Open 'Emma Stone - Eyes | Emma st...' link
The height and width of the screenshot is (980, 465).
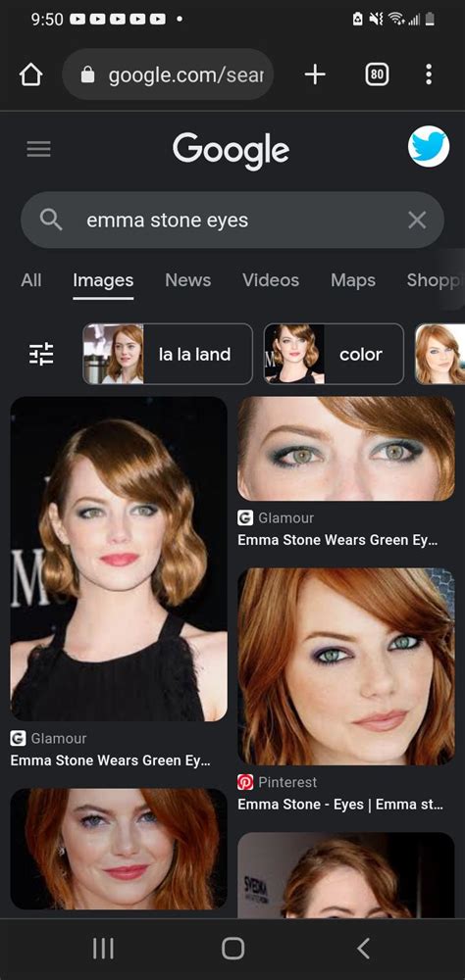(x=341, y=805)
